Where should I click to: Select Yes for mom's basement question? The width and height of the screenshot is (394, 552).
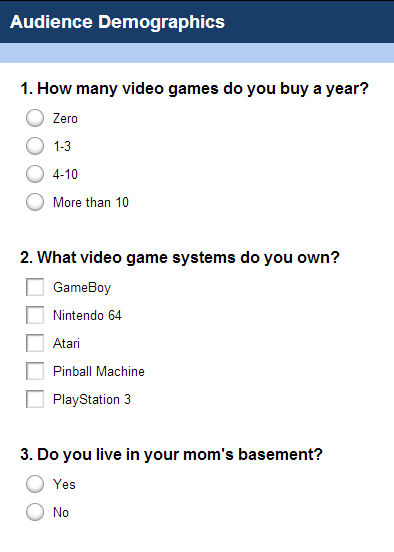(x=35, y=484)
